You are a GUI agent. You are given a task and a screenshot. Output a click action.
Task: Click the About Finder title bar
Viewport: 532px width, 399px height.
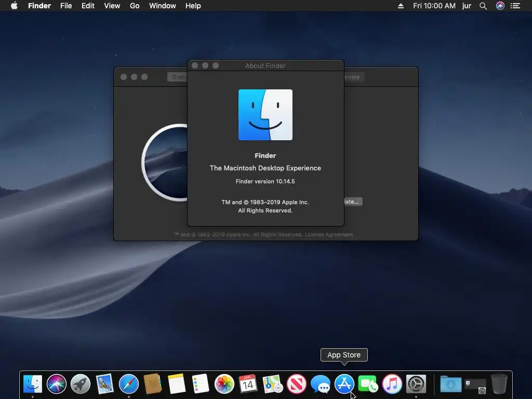tap(265, 65)
